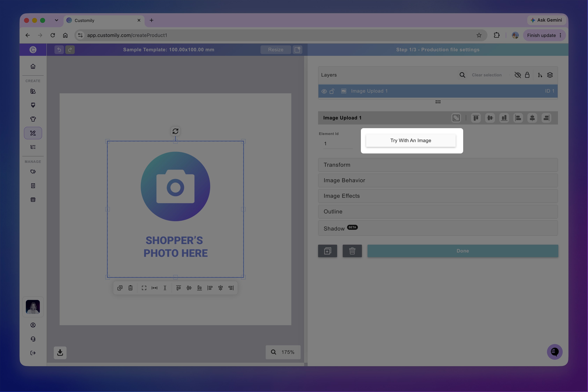Click Clear selection in Layers panel
The height and width of the screenshot is (392, 588).
pos(487,75)
